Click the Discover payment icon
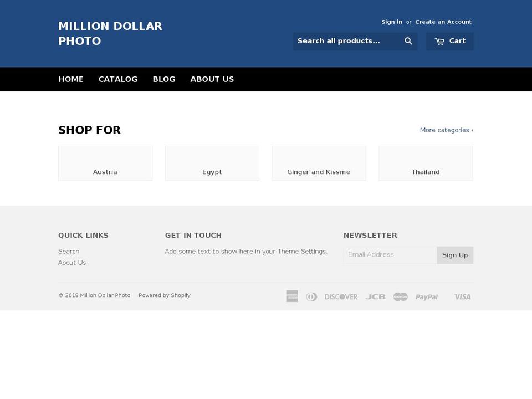532x399 pixels. pos(341,297)
